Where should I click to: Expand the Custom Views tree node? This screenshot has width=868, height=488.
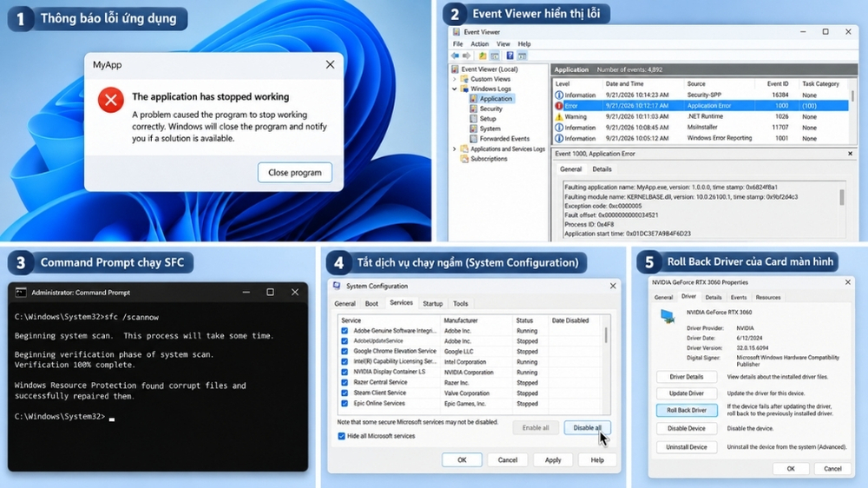coord(455,79)
